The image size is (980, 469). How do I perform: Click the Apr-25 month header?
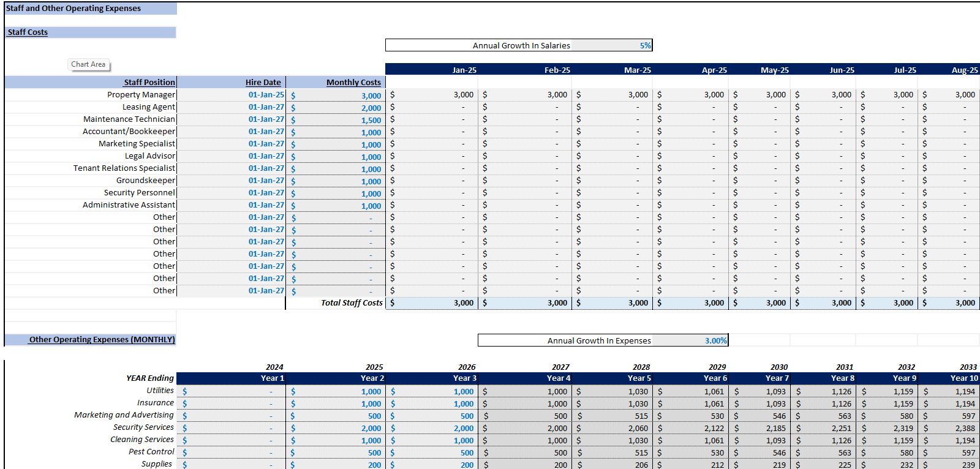click(x=714, y=70)
